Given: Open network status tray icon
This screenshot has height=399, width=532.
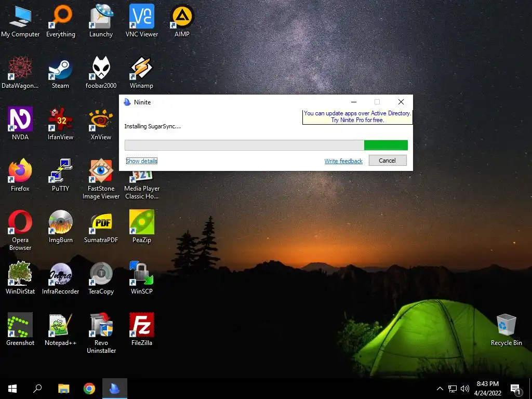Looking at the screenshot, I should (x=453, y=389).
